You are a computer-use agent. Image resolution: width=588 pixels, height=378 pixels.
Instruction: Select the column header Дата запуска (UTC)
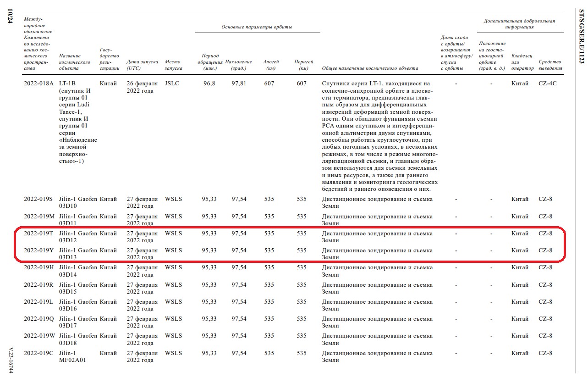click(143, 65)
